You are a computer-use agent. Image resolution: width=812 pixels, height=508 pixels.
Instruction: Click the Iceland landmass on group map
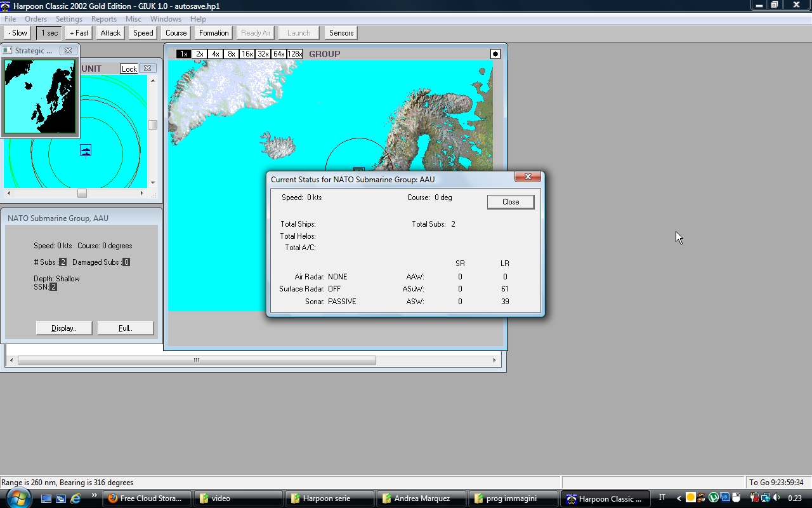point(278,145)
